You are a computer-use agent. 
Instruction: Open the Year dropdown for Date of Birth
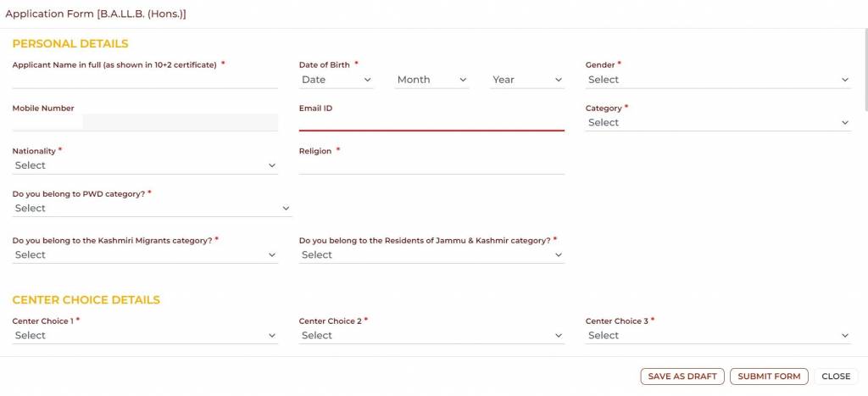coord(527,80)
